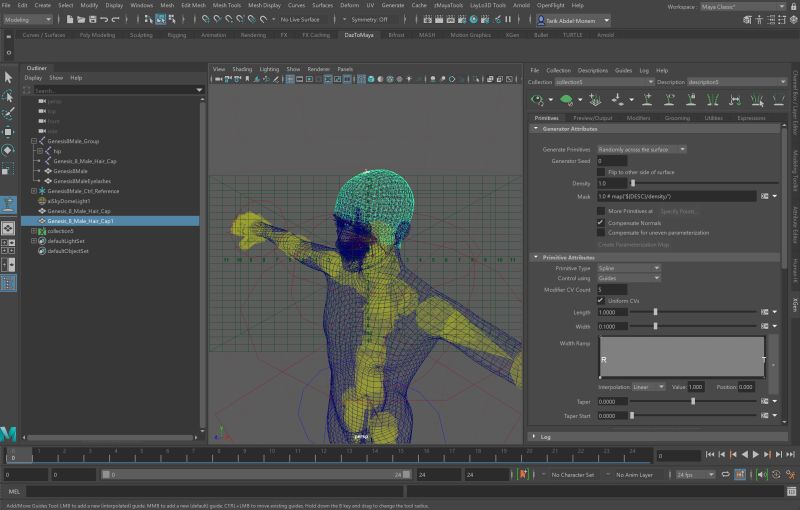Image resolution: width=800 pixels, height=510 pixels.
Task: Click the Taper slider handle
Action: click(x=693, y=401)
